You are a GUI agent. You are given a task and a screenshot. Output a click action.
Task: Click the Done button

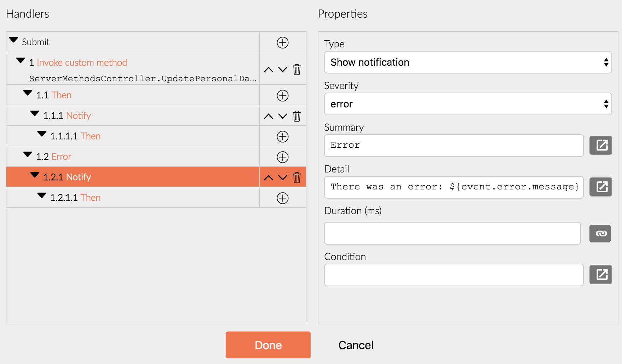268,345
